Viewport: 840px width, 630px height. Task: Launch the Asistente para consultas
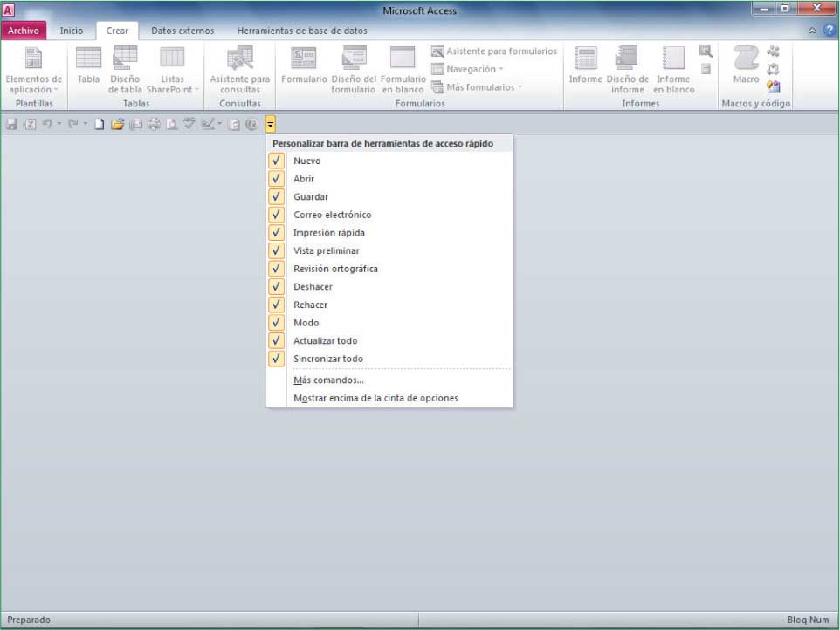pos(240,70)
